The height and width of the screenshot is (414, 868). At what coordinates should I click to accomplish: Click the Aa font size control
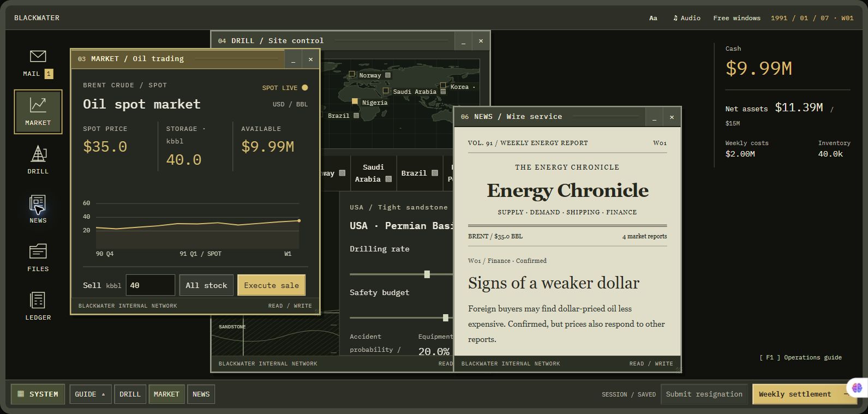pyautogui.click(x=653, y=18)
